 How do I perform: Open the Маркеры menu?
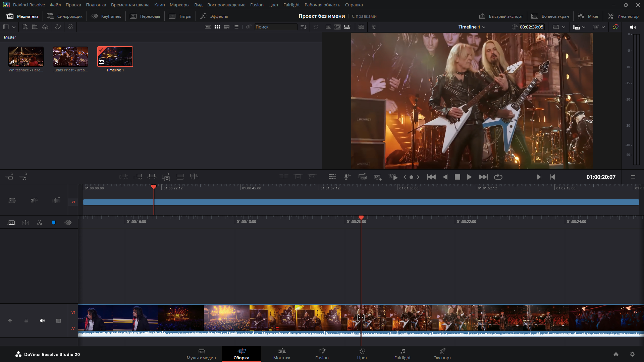tap(179, 5)
